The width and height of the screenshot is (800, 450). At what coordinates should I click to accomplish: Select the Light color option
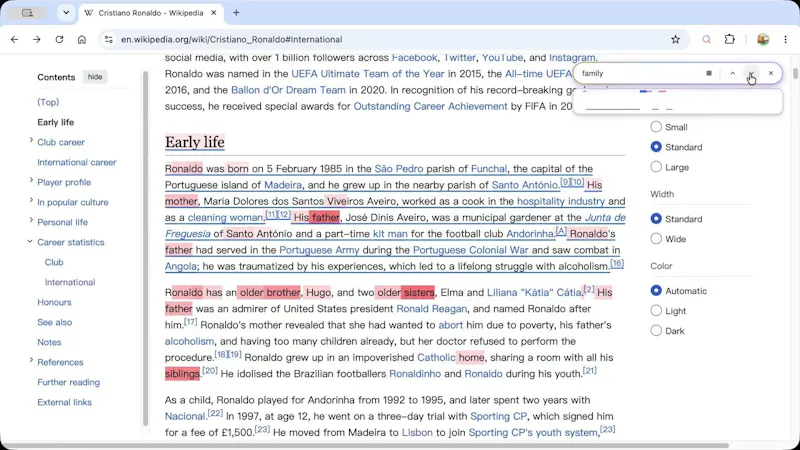(656, 311)
